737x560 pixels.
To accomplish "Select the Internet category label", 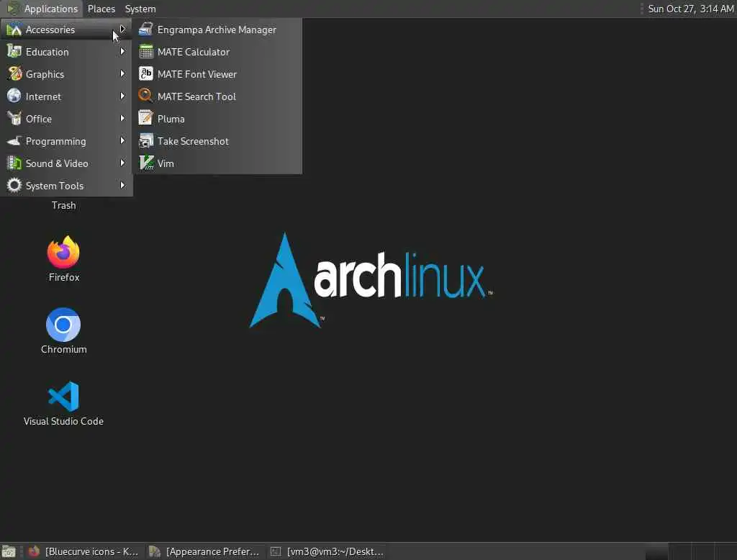I will click(x=43, y=96).
